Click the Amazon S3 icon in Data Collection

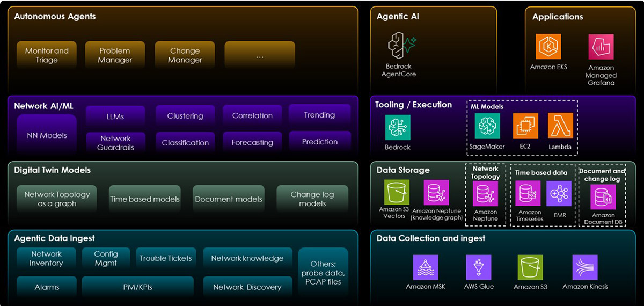(x=530, y=267)
